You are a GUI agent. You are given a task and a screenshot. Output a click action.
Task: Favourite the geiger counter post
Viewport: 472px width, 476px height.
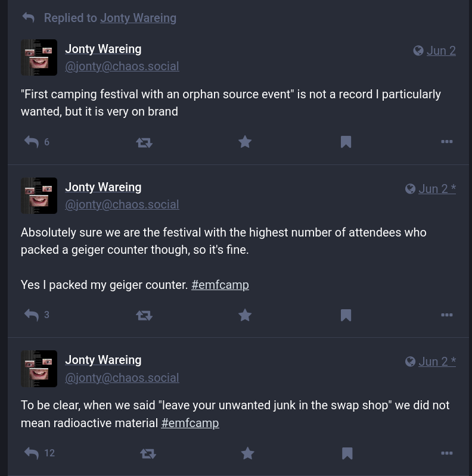245,315
